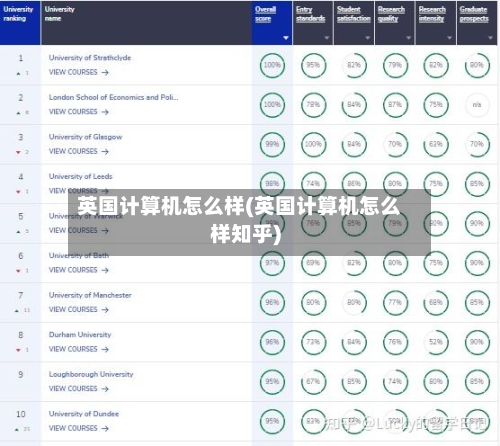This screenshot has height=446, width=500.
Task: Click Strathclyde's 95% entry standards circle
Action: (x=313, y=65)
